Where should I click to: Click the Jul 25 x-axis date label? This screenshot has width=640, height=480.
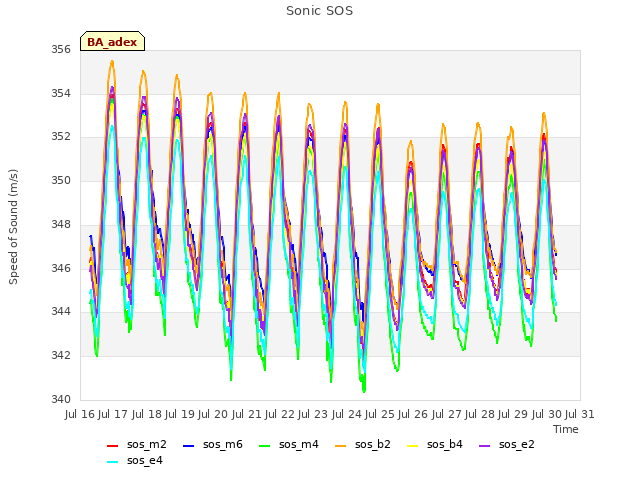[380, 415]
